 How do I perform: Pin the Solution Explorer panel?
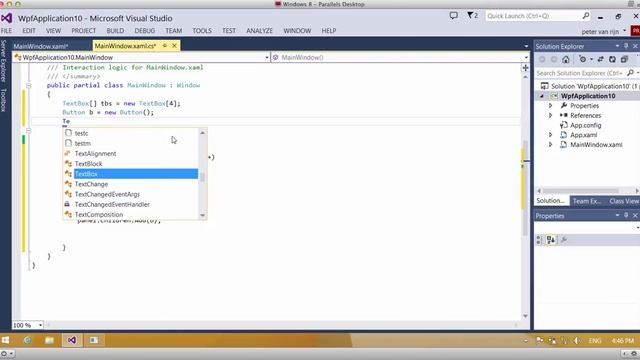tap(626, 46)
